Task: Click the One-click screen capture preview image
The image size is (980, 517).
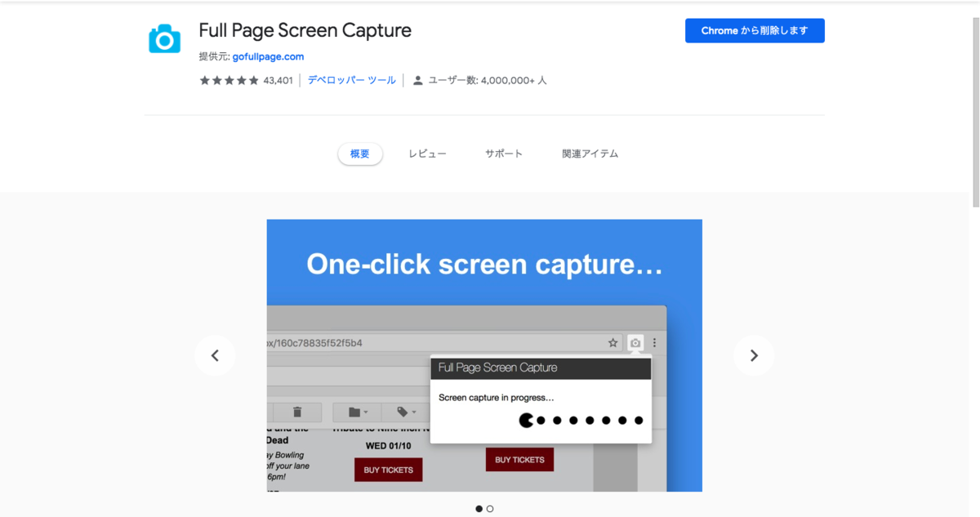Action: point(484,355)
